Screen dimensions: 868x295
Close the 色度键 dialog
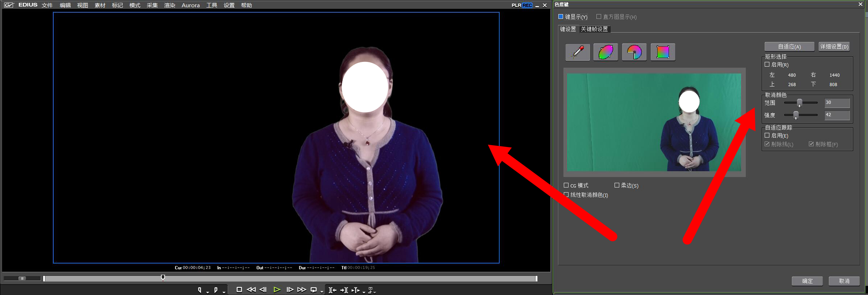(x=860, y=4)
